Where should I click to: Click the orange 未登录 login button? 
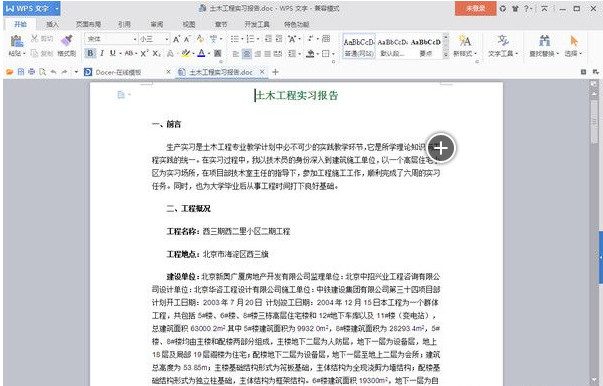coord(475,8)
